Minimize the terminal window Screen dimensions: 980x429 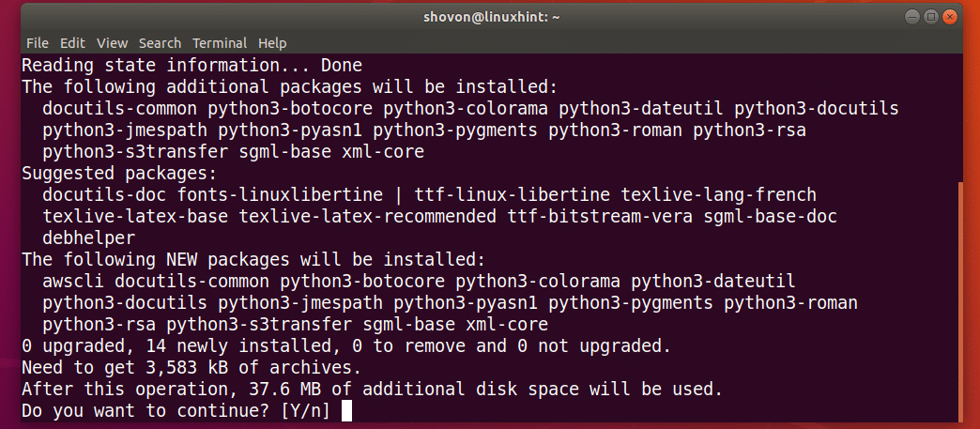(912, 17)
